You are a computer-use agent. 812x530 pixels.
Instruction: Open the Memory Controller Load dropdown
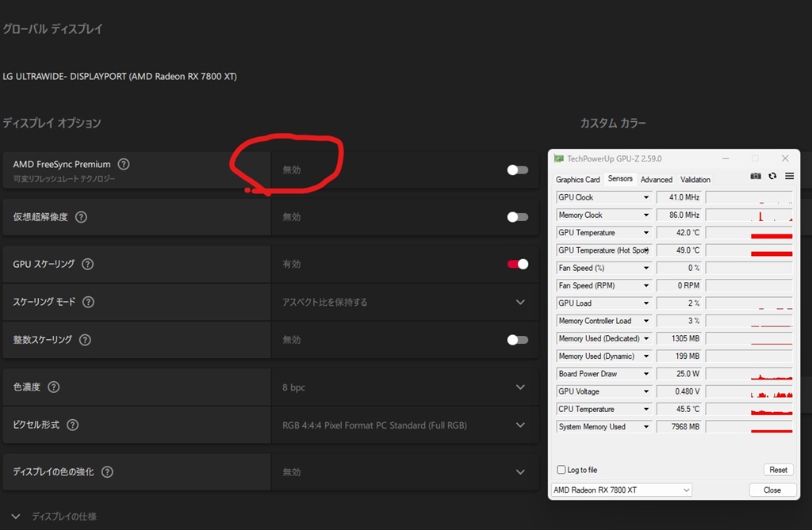pyautogui.click(x=645, y=321)
